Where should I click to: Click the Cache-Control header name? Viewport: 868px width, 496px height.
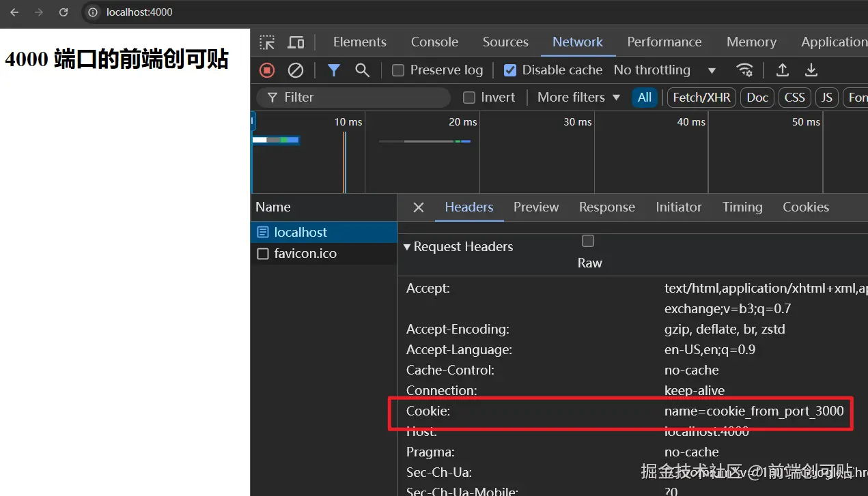click(450, 370)
